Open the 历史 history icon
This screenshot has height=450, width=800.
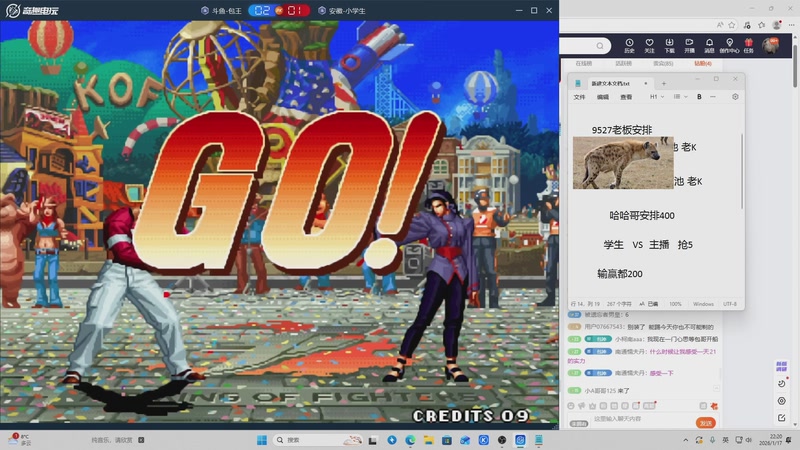click(x=629, y=45)
